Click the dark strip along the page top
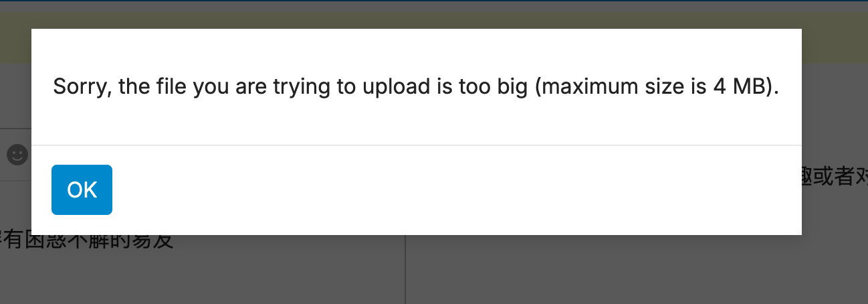The image size is (868, 304). click(x=434, y=5)
